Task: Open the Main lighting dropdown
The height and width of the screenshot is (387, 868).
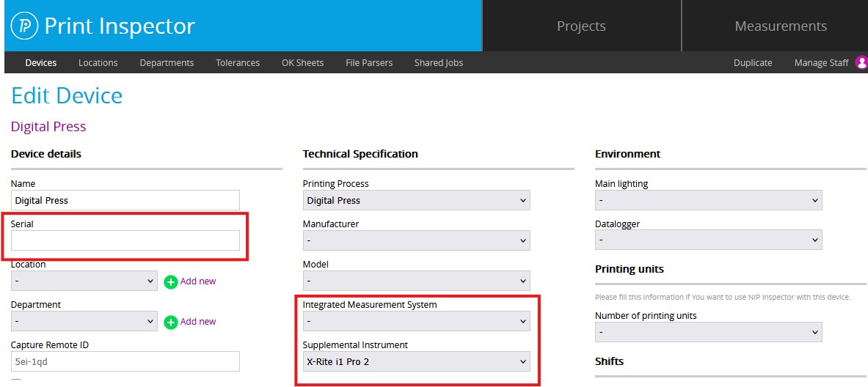Action: [x=709, y=200]
